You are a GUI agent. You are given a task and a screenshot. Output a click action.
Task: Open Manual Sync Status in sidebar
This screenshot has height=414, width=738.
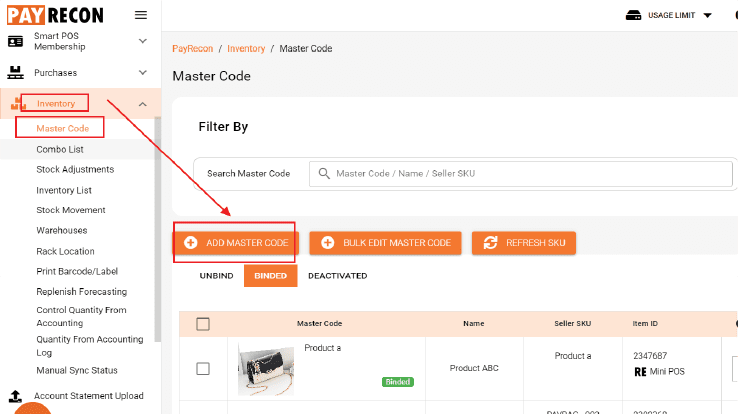point(77,370)
